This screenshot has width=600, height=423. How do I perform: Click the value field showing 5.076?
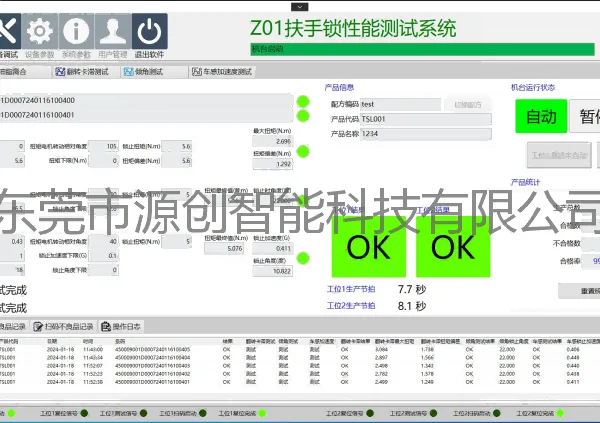pyautogui.click(x=224, y=248)
